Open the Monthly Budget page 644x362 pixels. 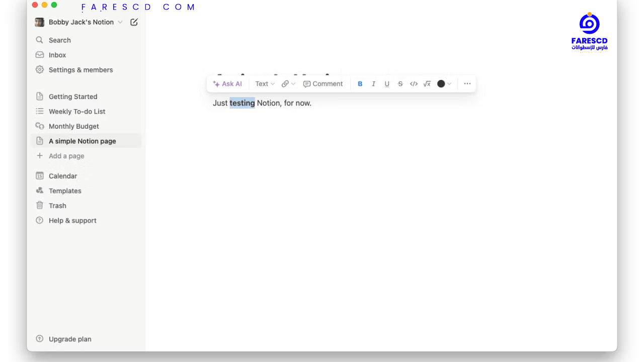click(86, 126)
